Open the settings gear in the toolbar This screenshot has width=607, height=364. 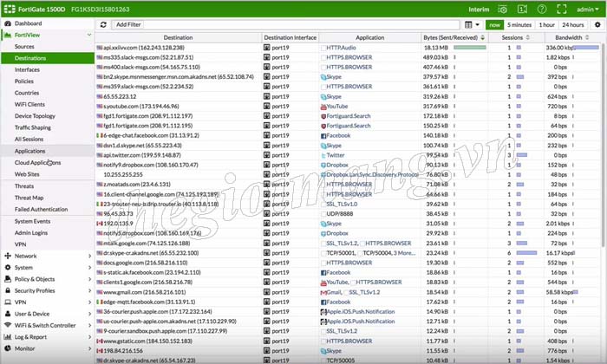coord(597,24)
